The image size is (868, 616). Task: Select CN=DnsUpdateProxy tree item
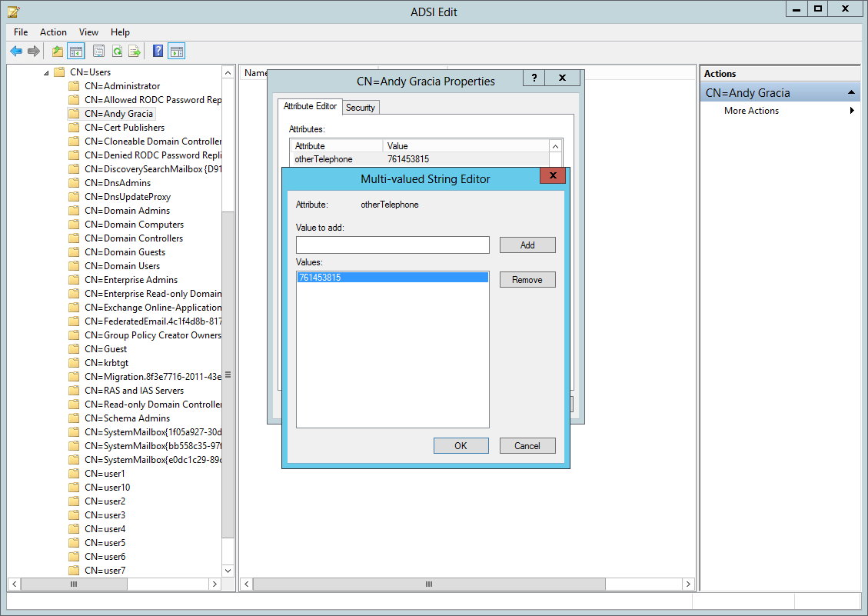coord(128,197)
